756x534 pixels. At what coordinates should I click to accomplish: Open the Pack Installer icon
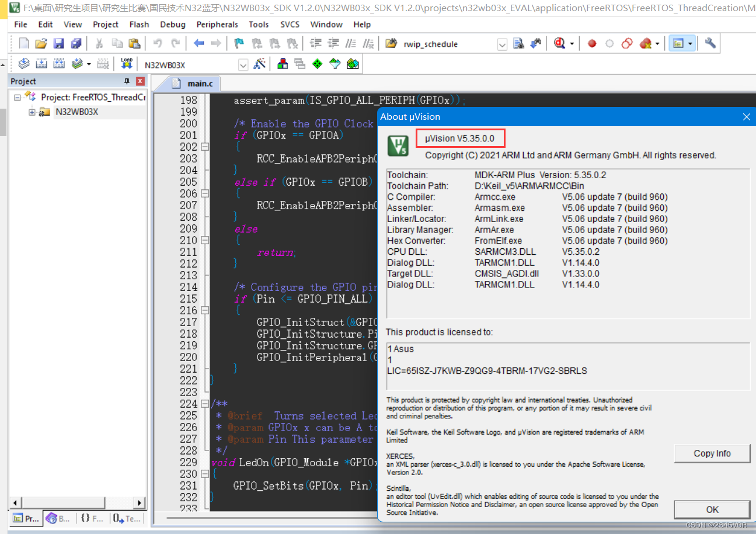point(352,64)
